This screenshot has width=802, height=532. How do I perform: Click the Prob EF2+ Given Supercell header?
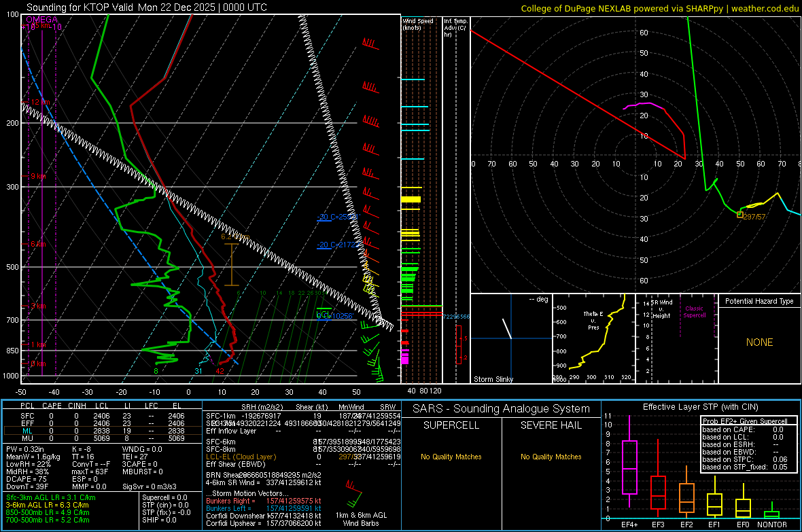pyautogui.click(x=745, y=421)
